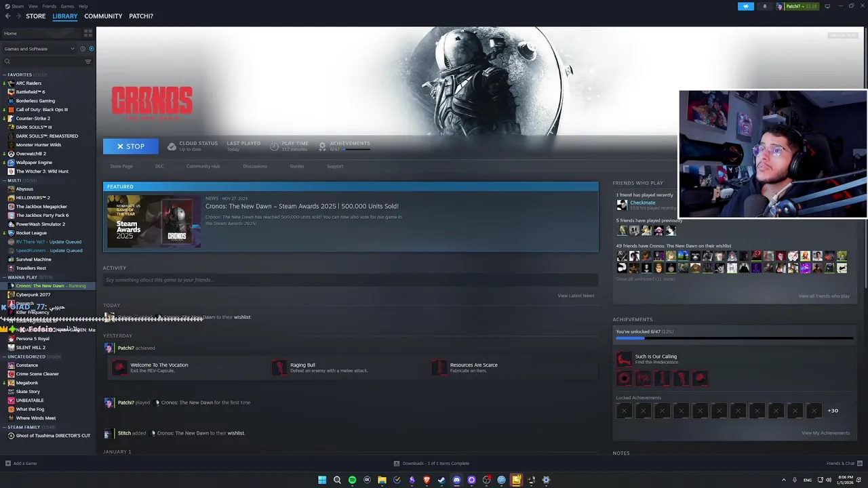Open the Steam Awards featured news thumbnail
Viewport: 868px width, 488px height.
pos(154,221)
